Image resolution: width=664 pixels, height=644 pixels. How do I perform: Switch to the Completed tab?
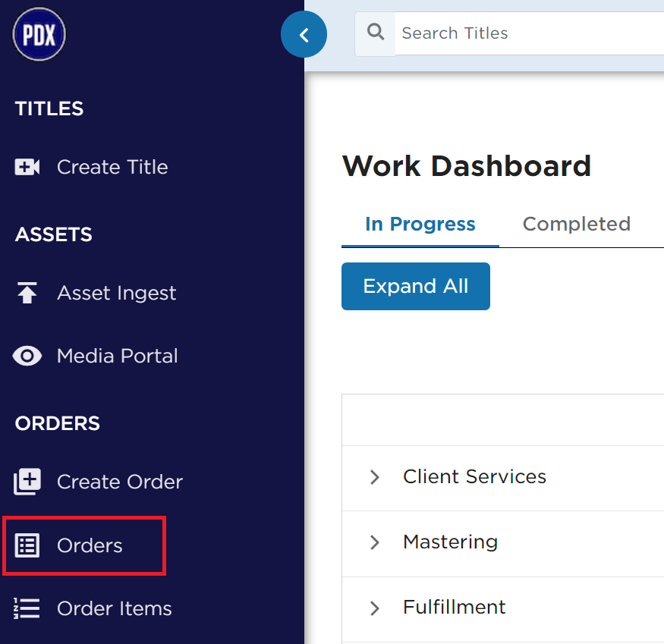click(x=576, y=224)
